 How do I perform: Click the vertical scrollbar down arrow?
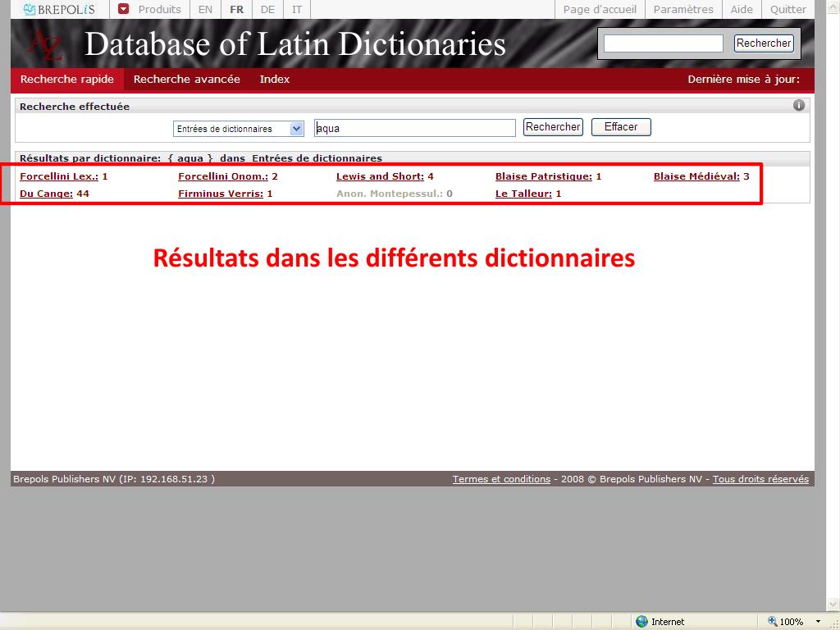[x=833, y=606]
